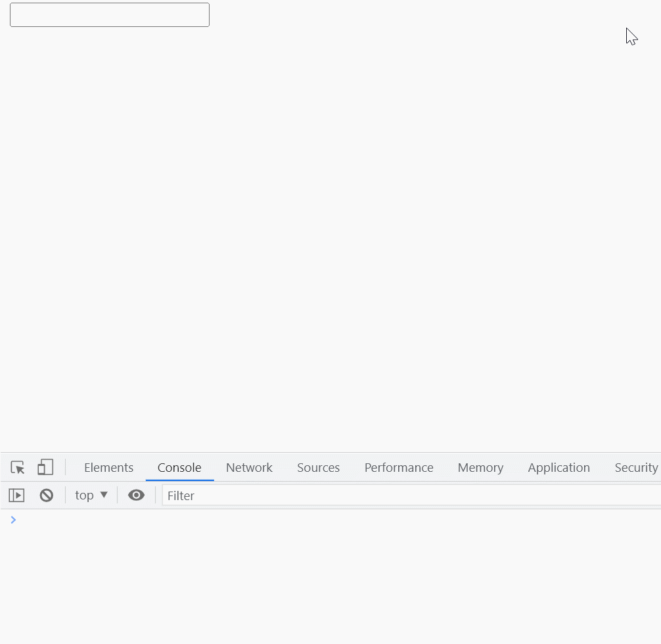Open the Sources tab
661x644 pixels.
318,467
